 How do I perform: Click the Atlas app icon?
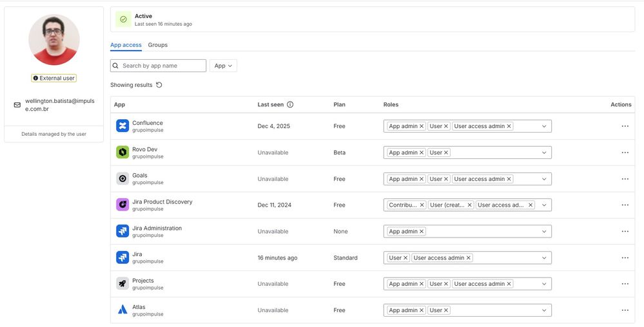[x=122, y=310]
